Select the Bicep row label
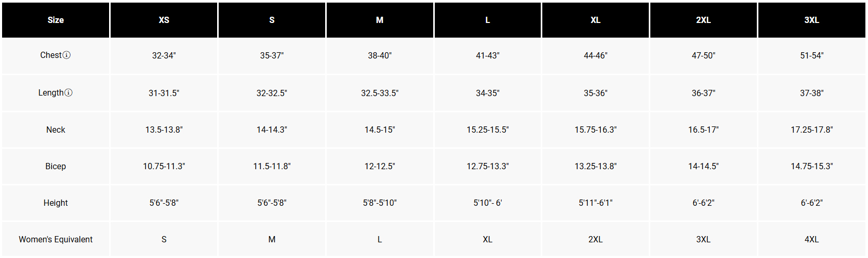 [56, 166]
